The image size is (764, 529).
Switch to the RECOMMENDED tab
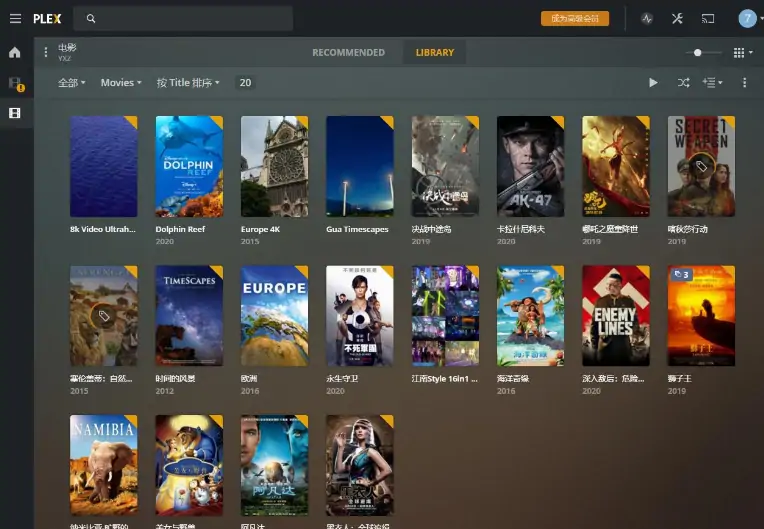tap(348, 52)
